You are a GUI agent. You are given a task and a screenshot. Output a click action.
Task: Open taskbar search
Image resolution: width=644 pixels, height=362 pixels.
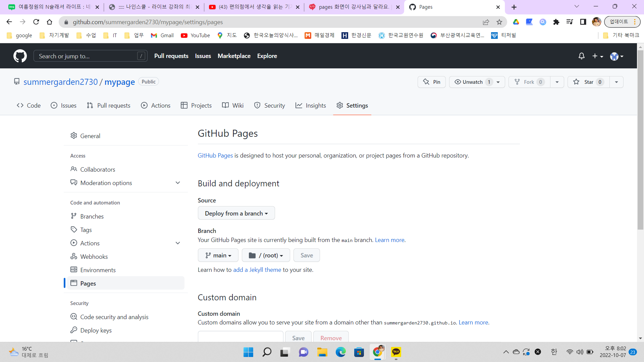(267, 352)
